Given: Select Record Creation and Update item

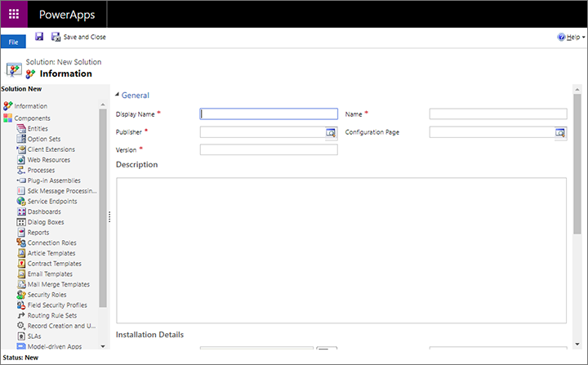Looking at the screenshot, I should point(61,326).
